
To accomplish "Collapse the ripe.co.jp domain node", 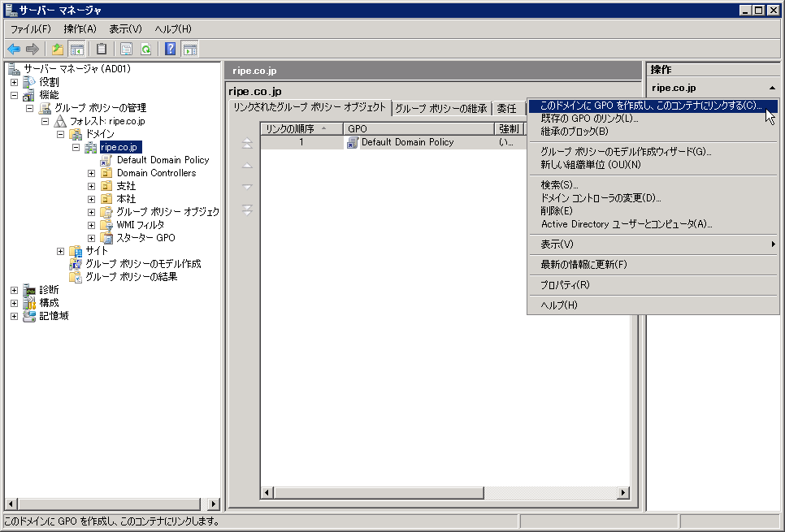I will click(x=76, y=147).
